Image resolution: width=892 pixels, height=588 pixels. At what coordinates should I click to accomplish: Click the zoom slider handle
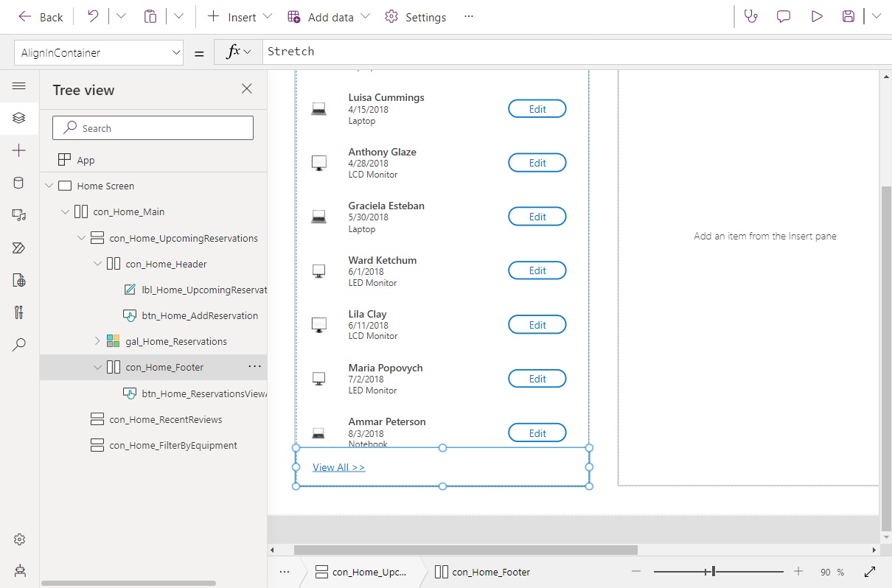(x=714, y=571)
